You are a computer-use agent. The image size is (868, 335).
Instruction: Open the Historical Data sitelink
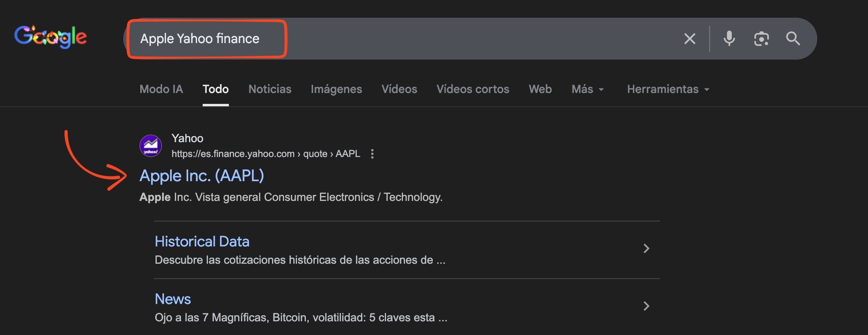click(x=202, y=242)
